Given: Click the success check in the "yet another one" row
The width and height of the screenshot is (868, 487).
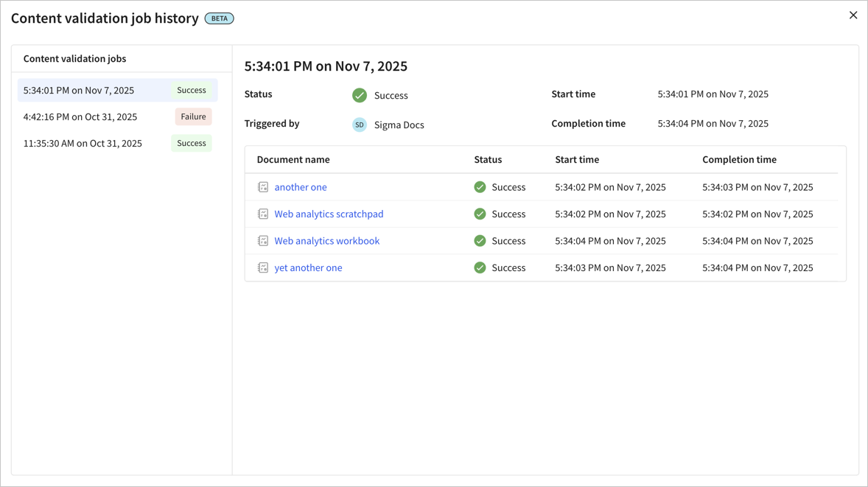Looking at the screenshot, I should tap(480, 267).
